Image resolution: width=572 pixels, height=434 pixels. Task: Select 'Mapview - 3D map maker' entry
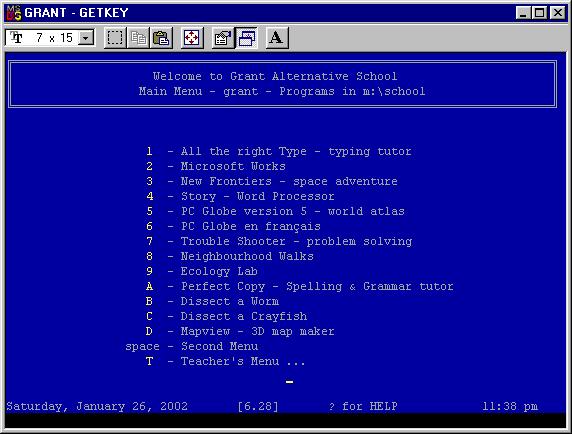coord(240,331)
